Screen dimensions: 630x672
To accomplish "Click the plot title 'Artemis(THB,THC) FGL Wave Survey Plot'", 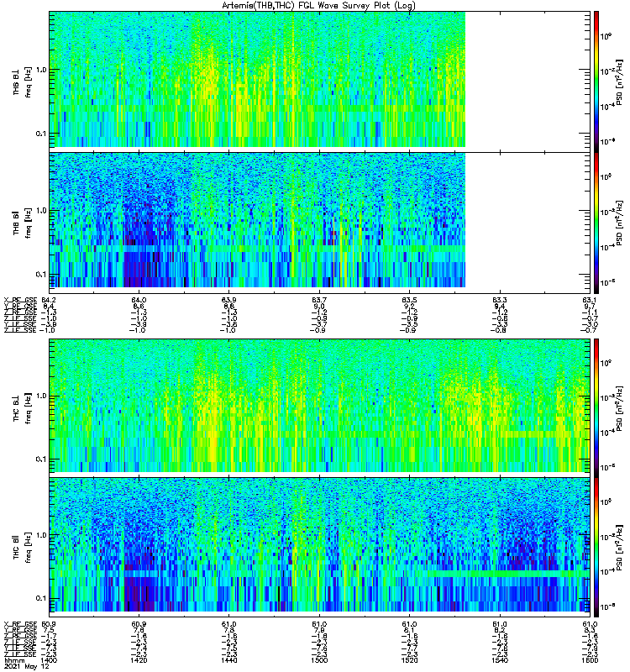I will [x=304, y=6].
